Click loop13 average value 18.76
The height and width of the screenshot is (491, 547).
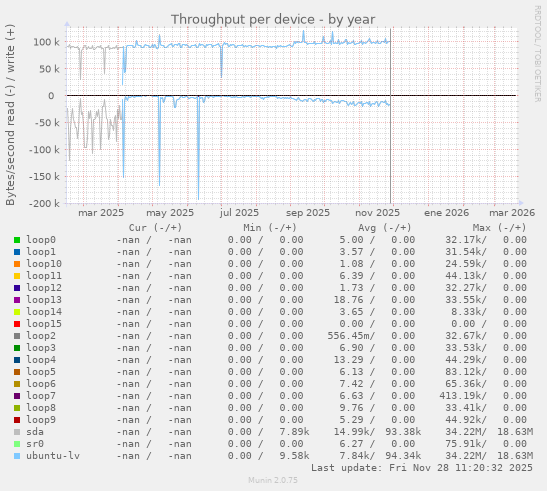point(348,300)
